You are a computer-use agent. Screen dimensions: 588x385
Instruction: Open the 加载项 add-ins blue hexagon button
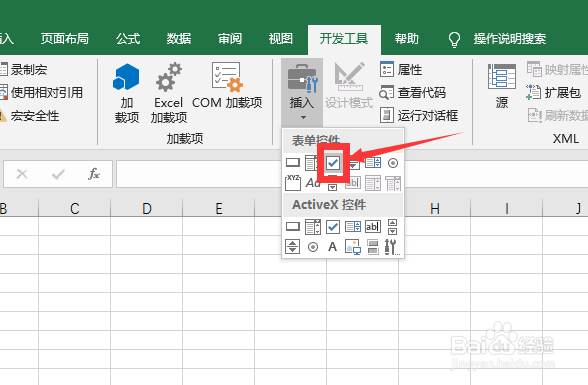point(127,93)
